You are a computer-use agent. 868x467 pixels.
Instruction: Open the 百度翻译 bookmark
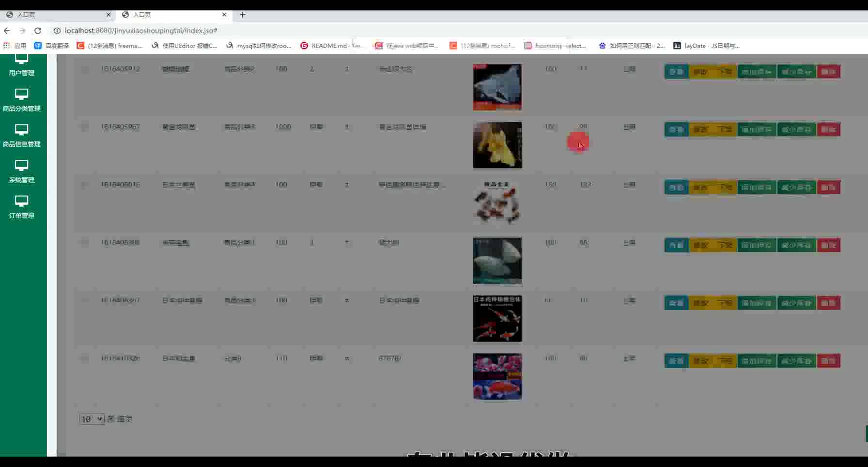[x=51, y=46]
